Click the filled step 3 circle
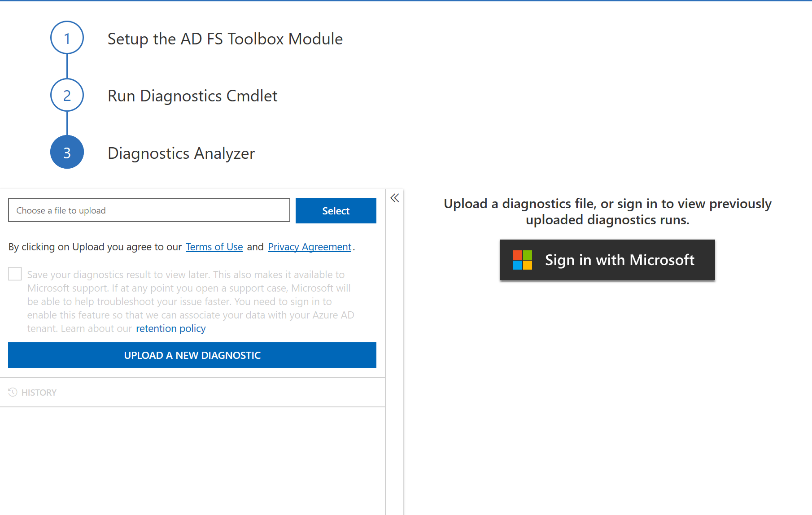This screenshot has height=515, width=812. click(x=67, y=152)
